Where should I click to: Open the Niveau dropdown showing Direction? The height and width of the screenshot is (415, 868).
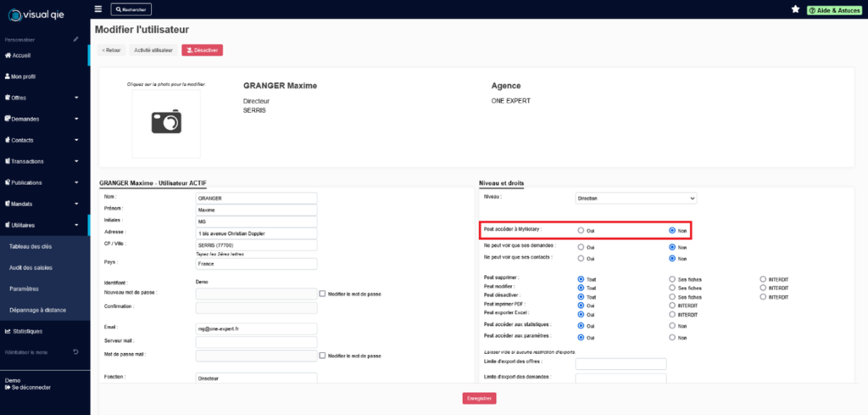click(x=635, y=198)
